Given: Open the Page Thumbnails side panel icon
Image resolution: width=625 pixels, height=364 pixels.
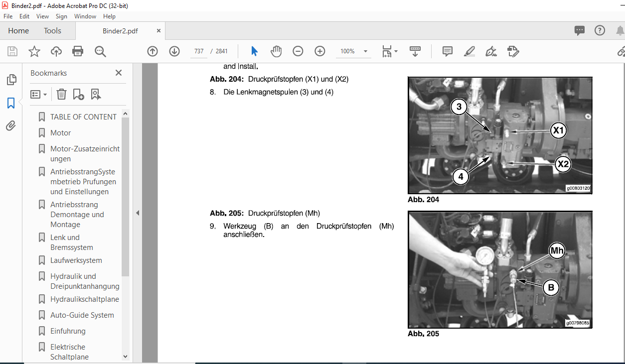Looking at the screenshot, I should [11, 80].
